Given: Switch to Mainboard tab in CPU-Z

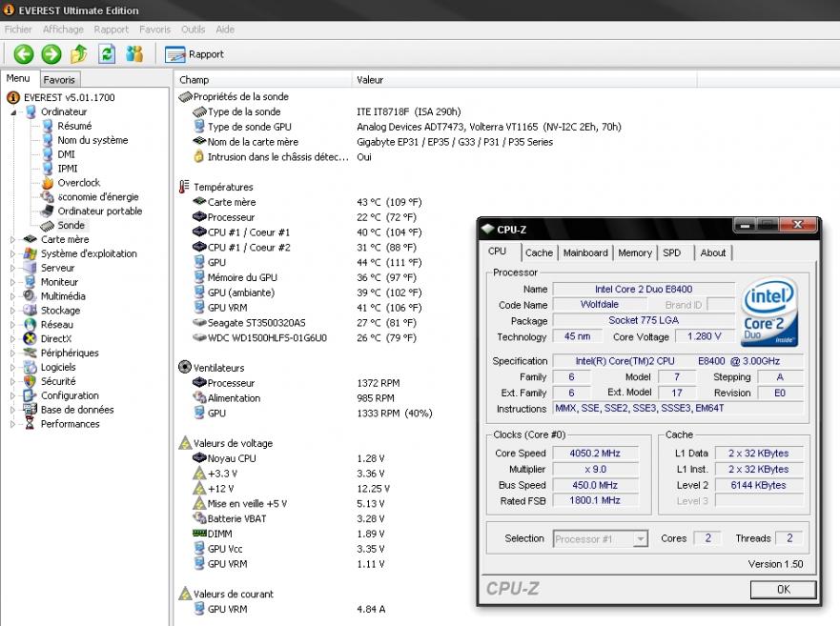Looking at the screenshot, I should click(x=585, y=252).
